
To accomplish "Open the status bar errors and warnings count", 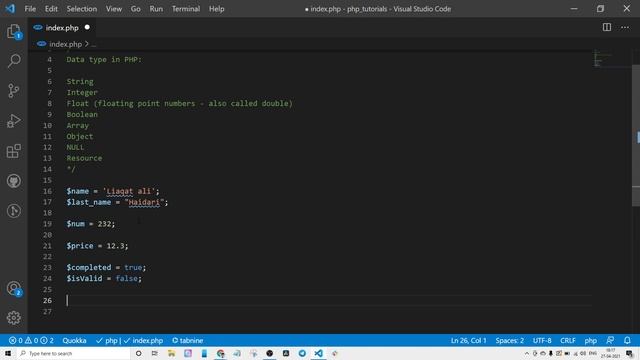I will click(31, 340).
